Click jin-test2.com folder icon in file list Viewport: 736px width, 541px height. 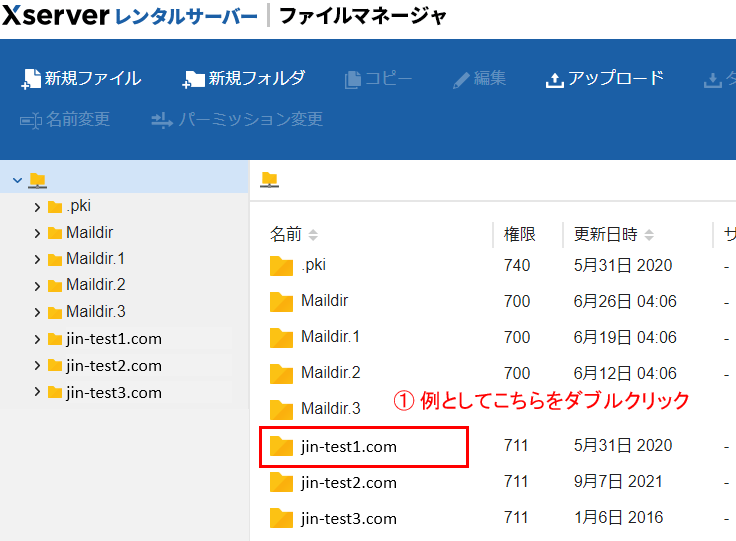click(x=281, y=482)
